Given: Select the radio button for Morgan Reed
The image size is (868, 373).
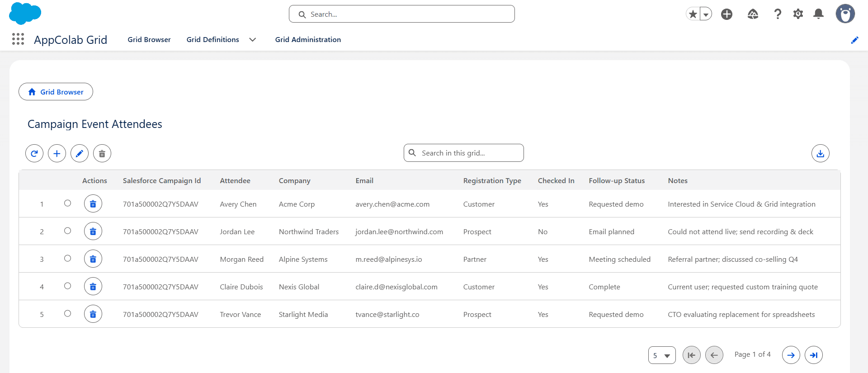Looking at the screenshot, I should (x=67, y=259).
